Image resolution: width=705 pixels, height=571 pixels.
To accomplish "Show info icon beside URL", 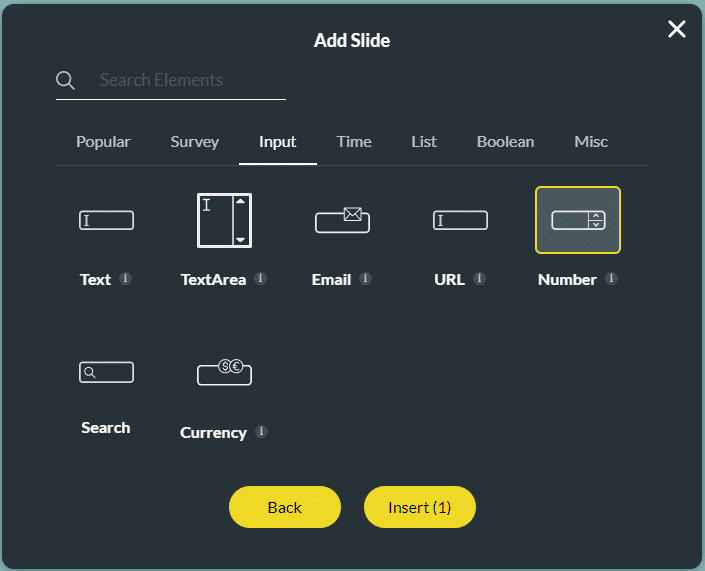I will click(x=479, y=279).
